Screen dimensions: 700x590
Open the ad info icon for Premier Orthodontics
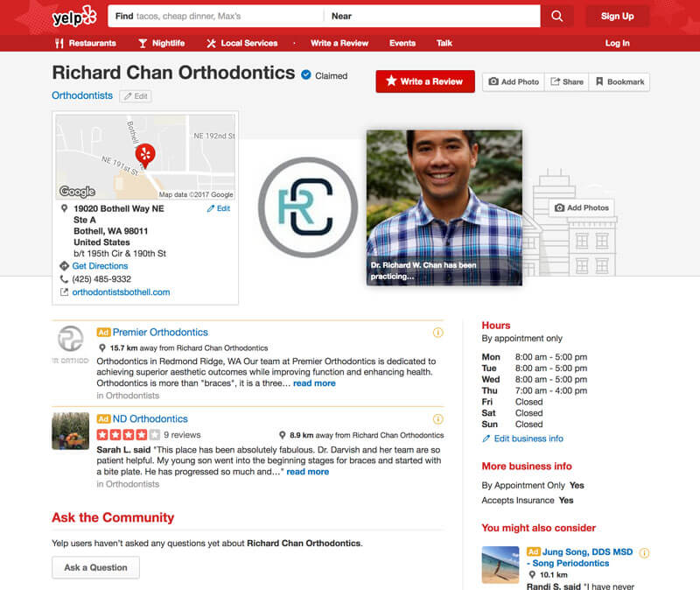[x=438, y=333]
